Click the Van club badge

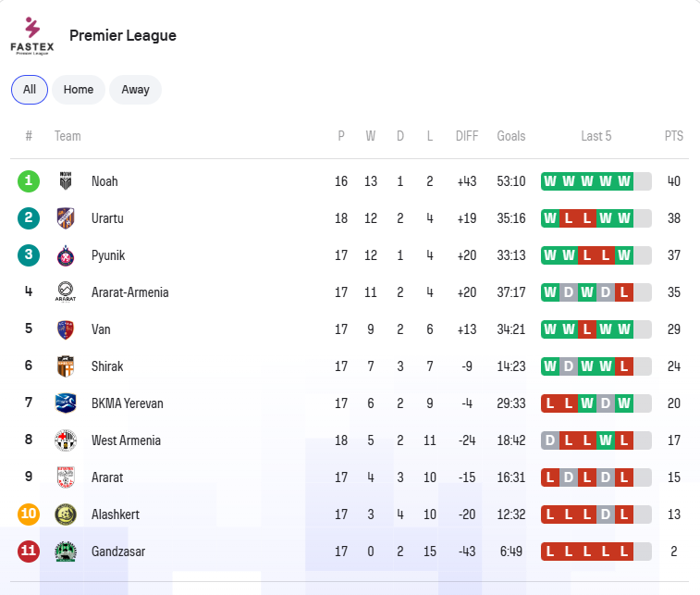tap(66, 329)
